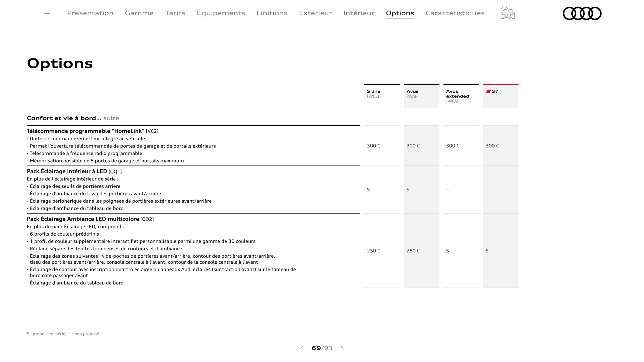
Task: Click the 'S : proposé en série' footnote
Action: click(63, 334)
